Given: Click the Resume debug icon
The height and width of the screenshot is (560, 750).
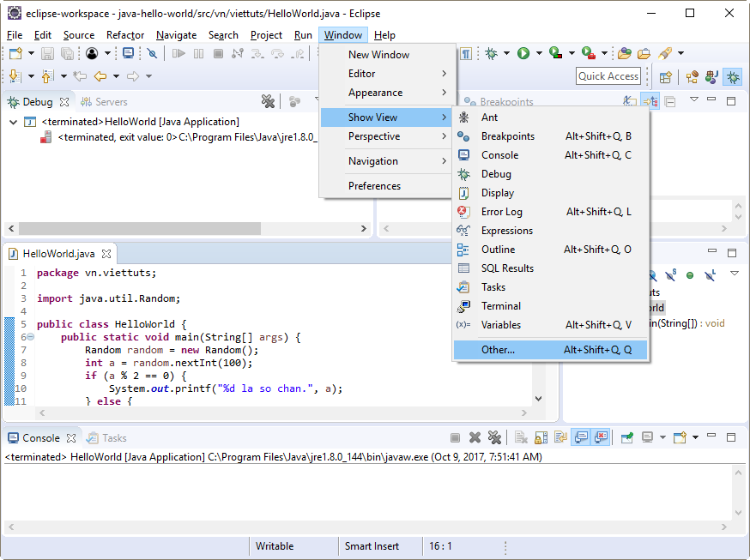Looking at the screenshot, I should (178, 53).
